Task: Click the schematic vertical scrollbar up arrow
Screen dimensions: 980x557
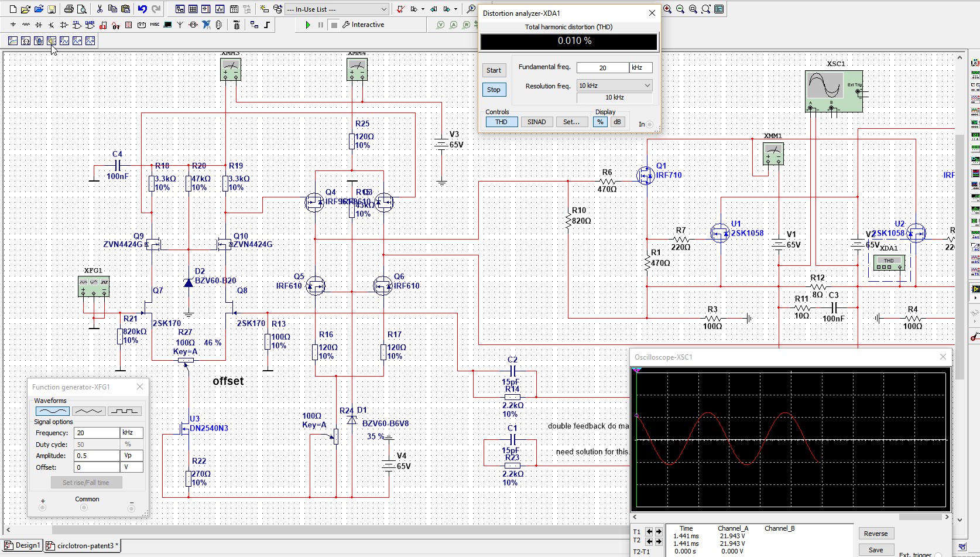Action: click(x=960, y=57)
